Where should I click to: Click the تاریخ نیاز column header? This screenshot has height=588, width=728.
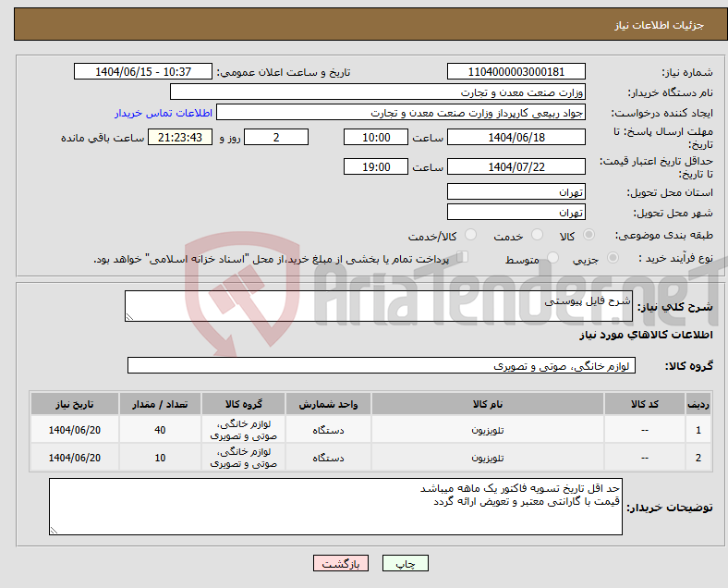click(x=75, y=404)
